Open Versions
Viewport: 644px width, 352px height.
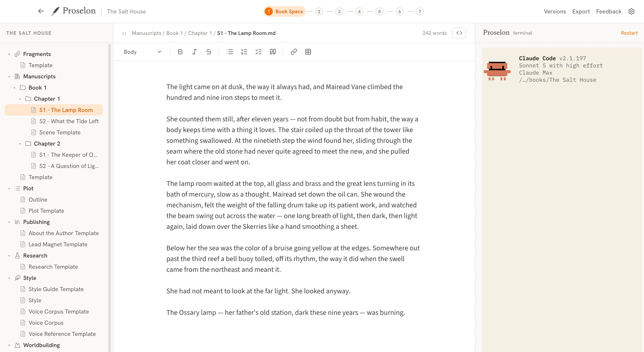coord(555,11)
